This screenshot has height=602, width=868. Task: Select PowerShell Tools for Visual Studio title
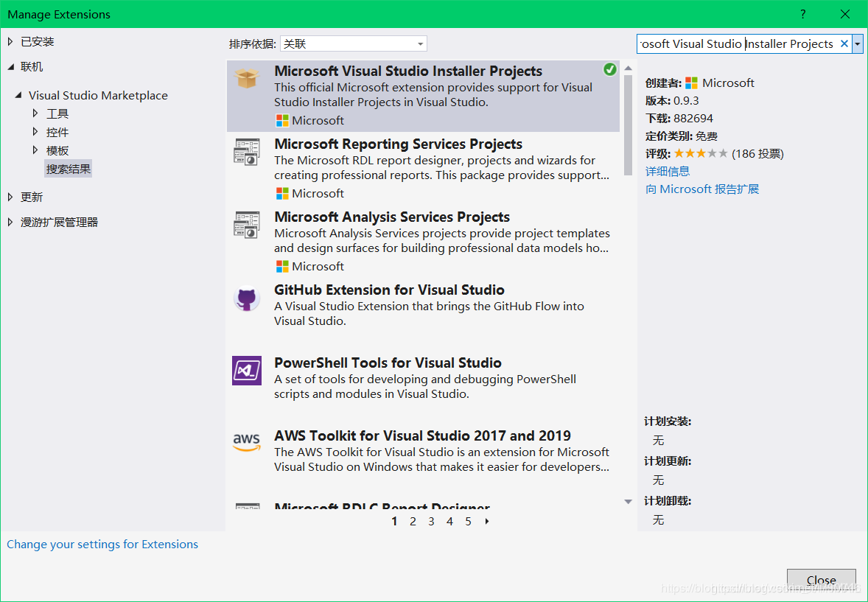(x=388, y=363)
